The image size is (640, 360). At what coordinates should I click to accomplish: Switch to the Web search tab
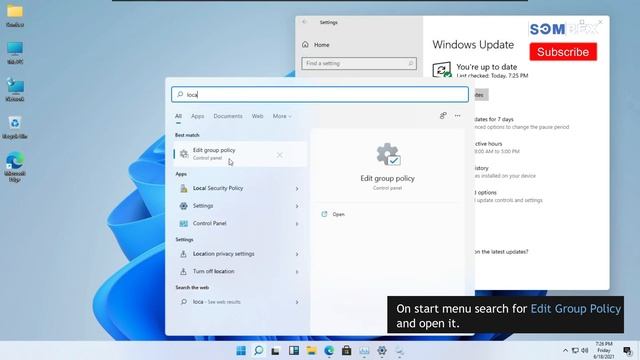tap(258, 116)
